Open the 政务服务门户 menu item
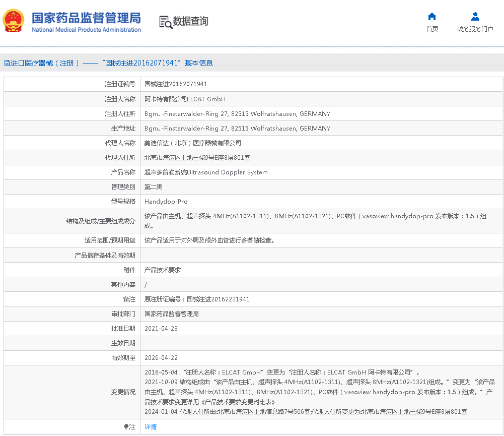This screenshot has width=504, height=436. (475, 29)
